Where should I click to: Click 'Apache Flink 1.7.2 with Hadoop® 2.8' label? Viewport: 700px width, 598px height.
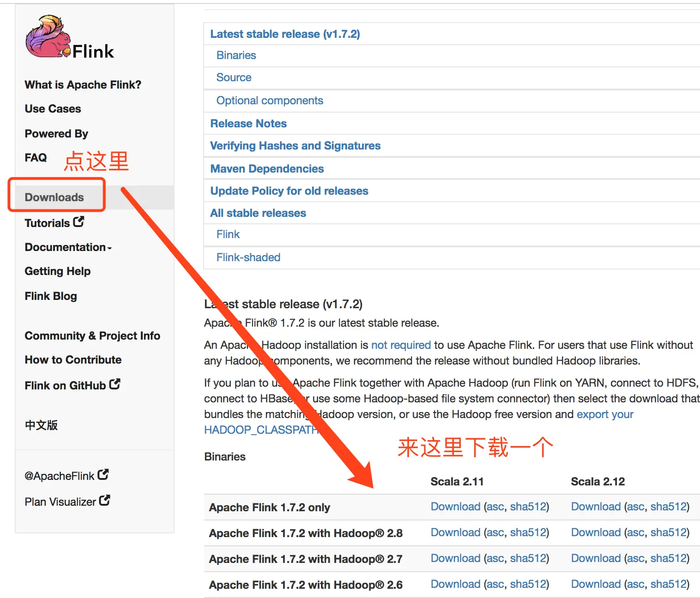tap(306, 533)
